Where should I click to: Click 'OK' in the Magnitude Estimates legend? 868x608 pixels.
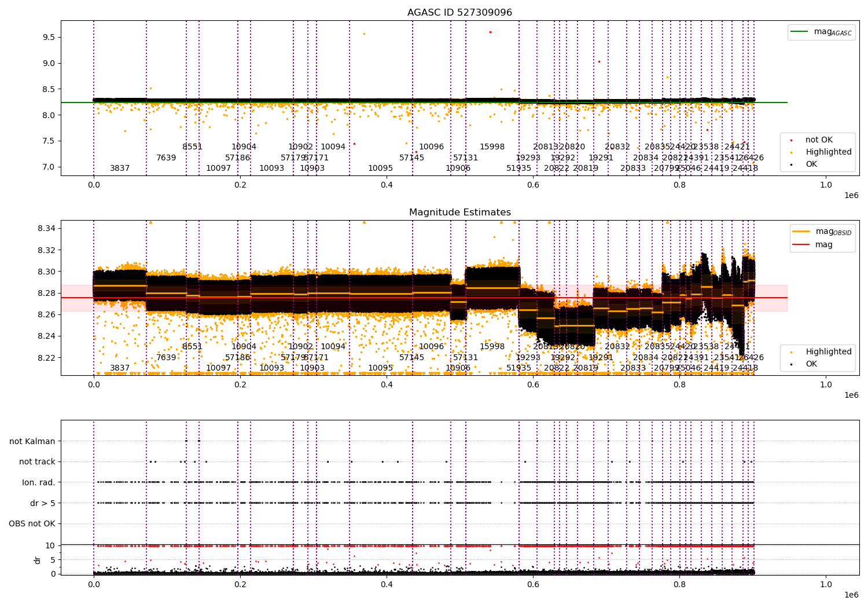click(811, 364)
